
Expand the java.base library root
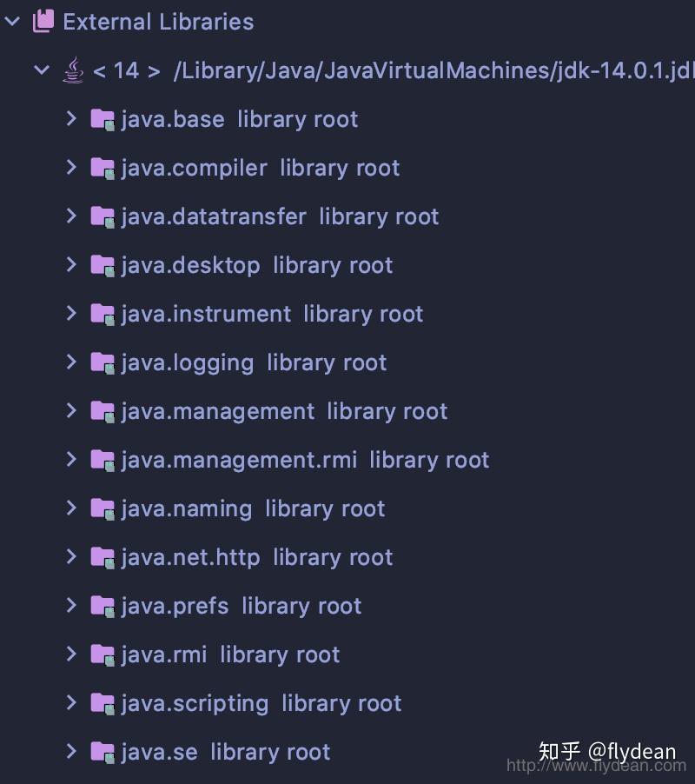click(72, 119)
